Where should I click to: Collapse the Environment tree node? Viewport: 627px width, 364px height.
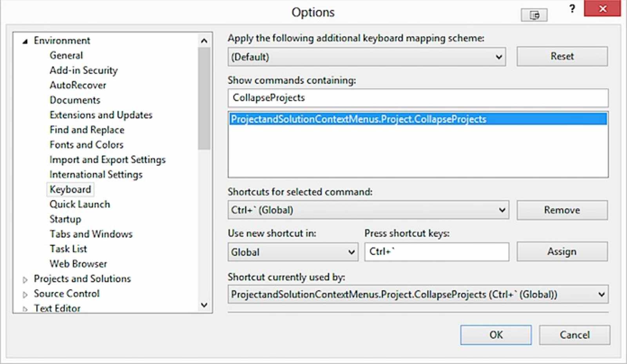click(25, 41)
